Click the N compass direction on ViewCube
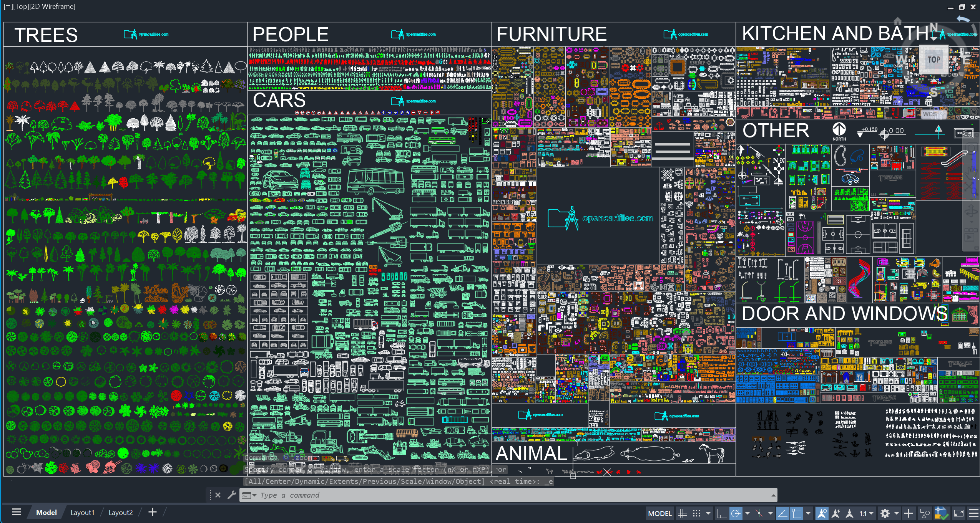Image resolution: width=980 pixels, height=523 pixels. [933, 27]
